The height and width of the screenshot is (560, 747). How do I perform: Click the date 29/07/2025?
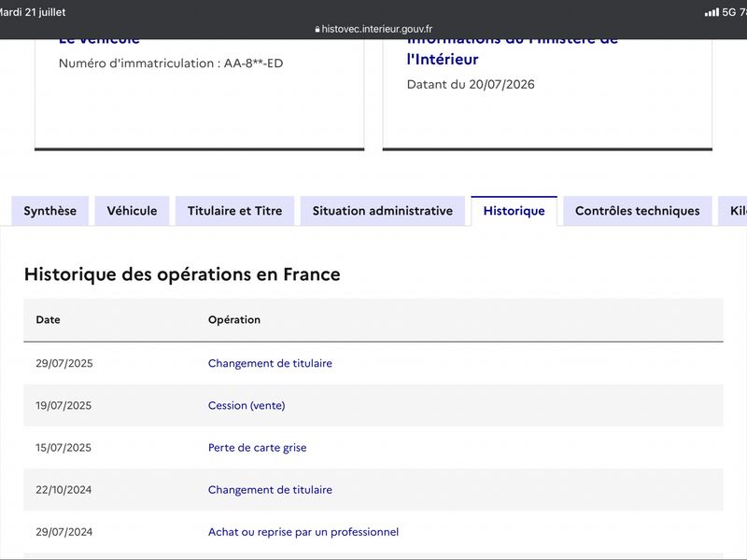click(64, 363)
